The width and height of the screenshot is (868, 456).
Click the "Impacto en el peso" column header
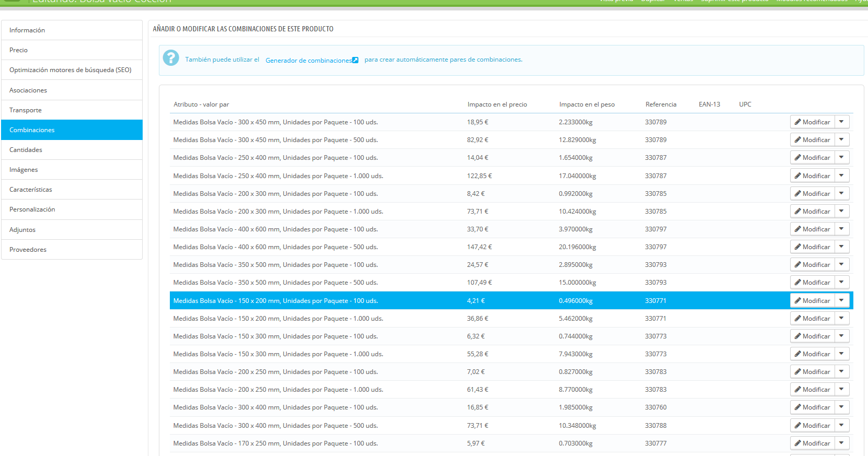pos(587,104)
